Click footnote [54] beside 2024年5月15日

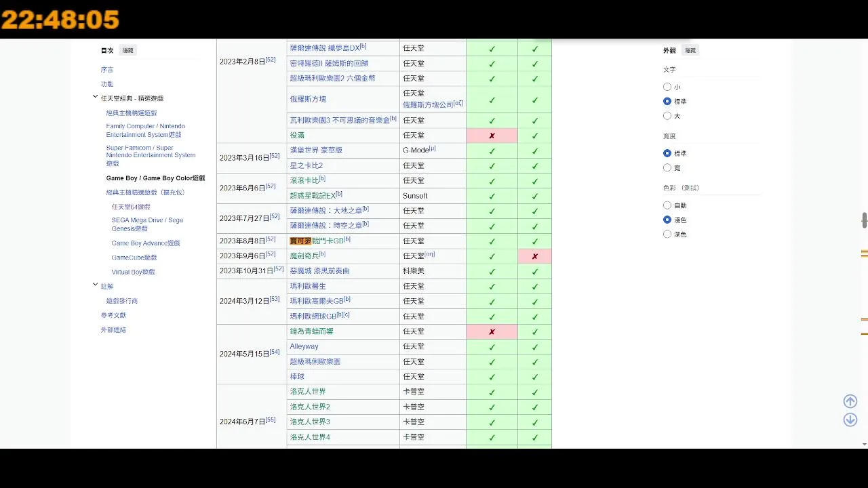(275, 352)
